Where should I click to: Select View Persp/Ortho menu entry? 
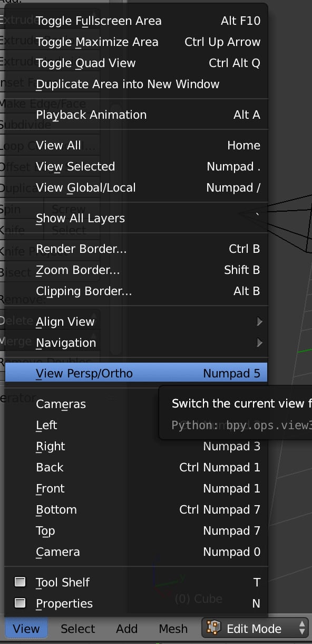pos(136,373)
